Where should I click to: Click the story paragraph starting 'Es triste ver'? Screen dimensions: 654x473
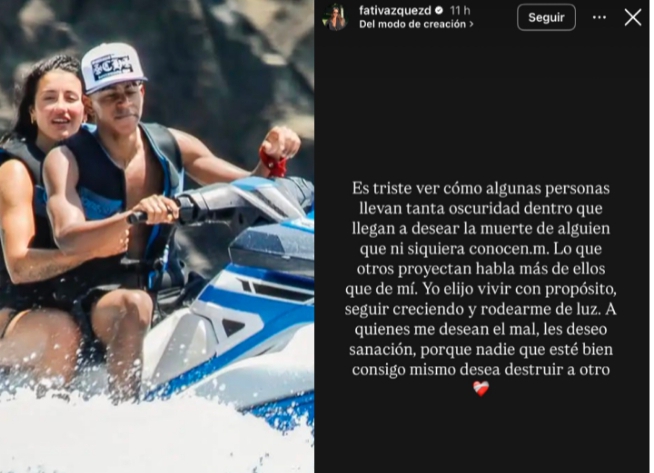tap(480, 279)
